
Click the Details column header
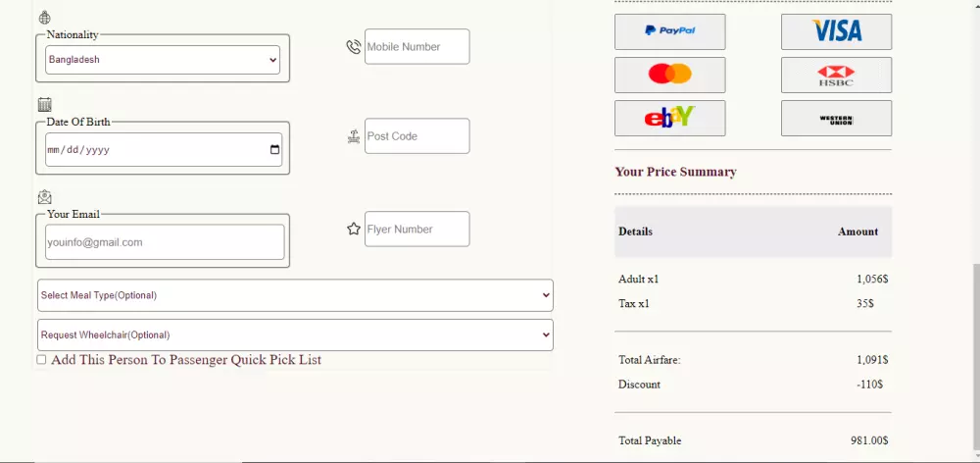point(636,231)
